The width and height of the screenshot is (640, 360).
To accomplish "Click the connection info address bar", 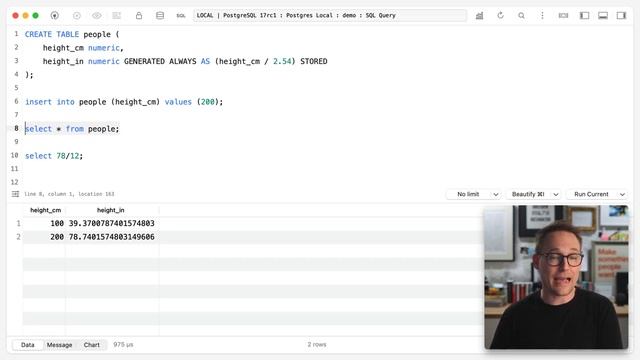I will pos(330,16).
